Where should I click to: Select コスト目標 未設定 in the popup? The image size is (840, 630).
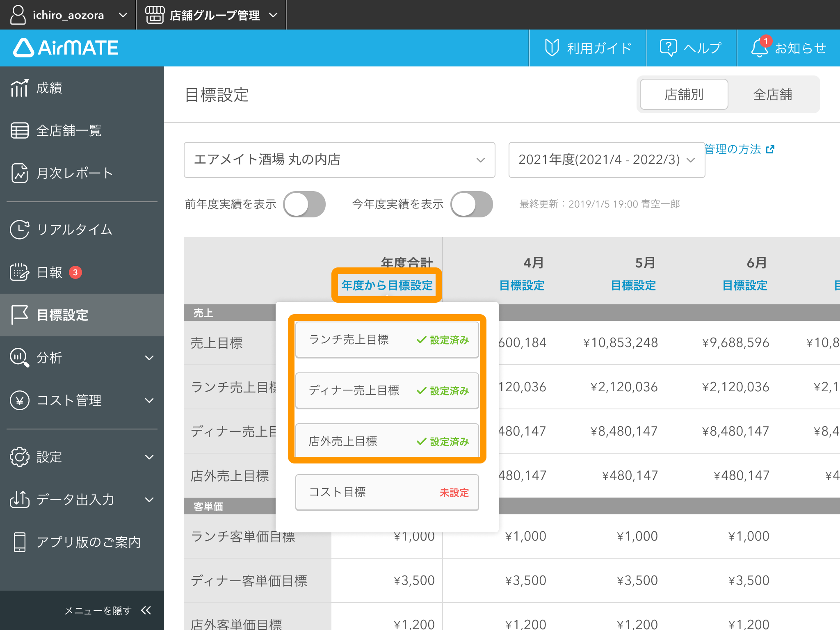(x=387, y=492)
